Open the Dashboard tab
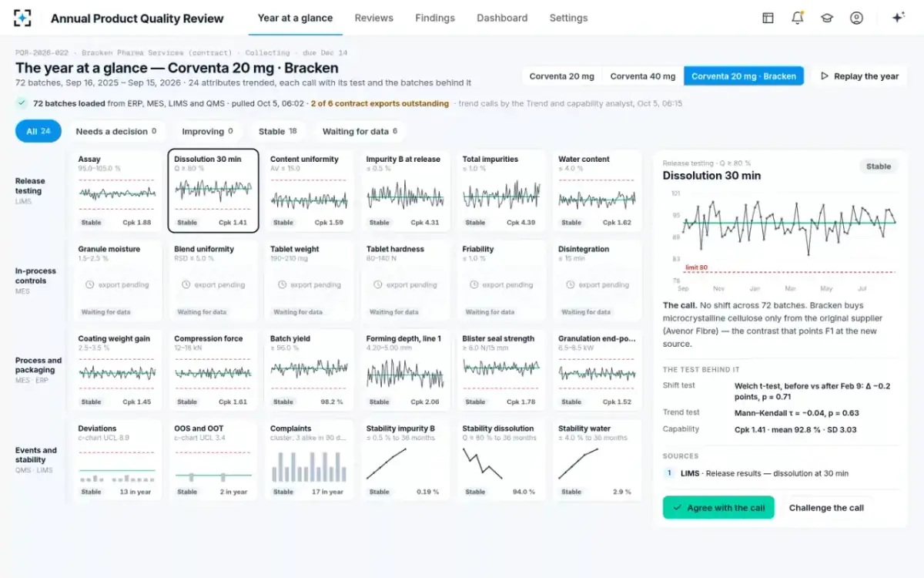This screenshot has height=578, width=924. click(x=502, y=18)
